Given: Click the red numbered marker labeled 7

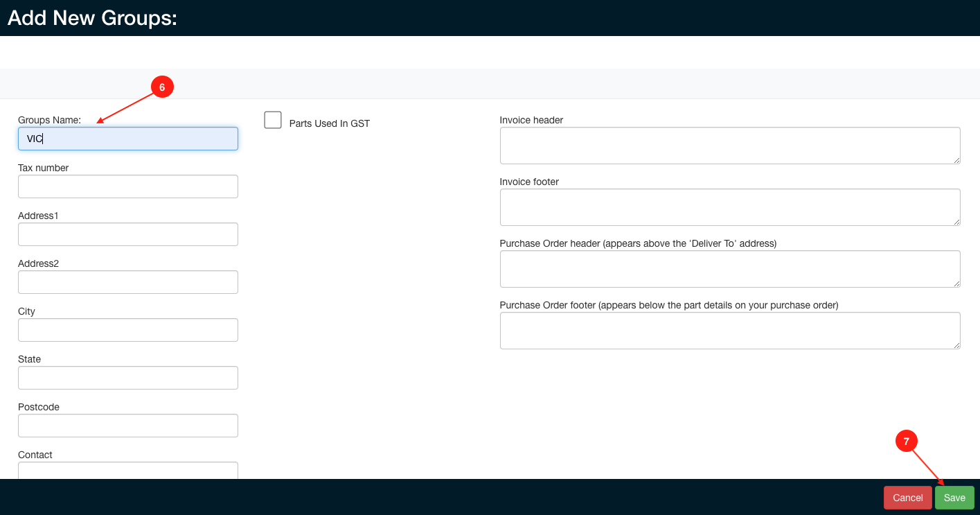Looking at the screenshot, I should click(907, 441).
